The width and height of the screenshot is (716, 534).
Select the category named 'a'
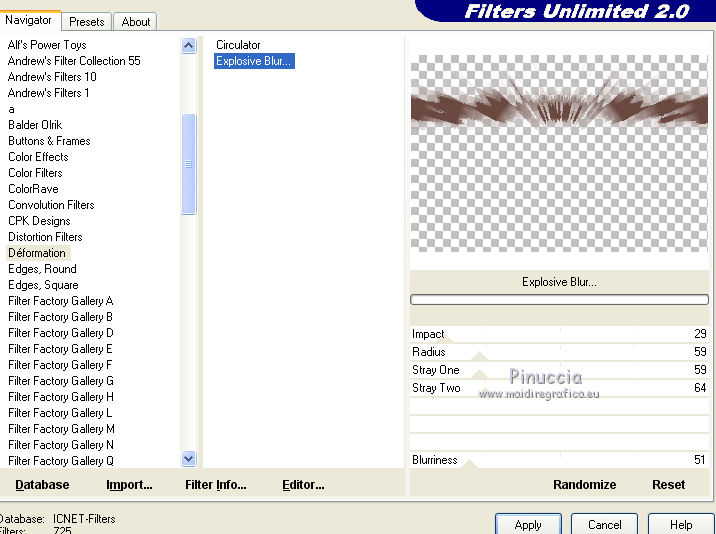(11, 109)
